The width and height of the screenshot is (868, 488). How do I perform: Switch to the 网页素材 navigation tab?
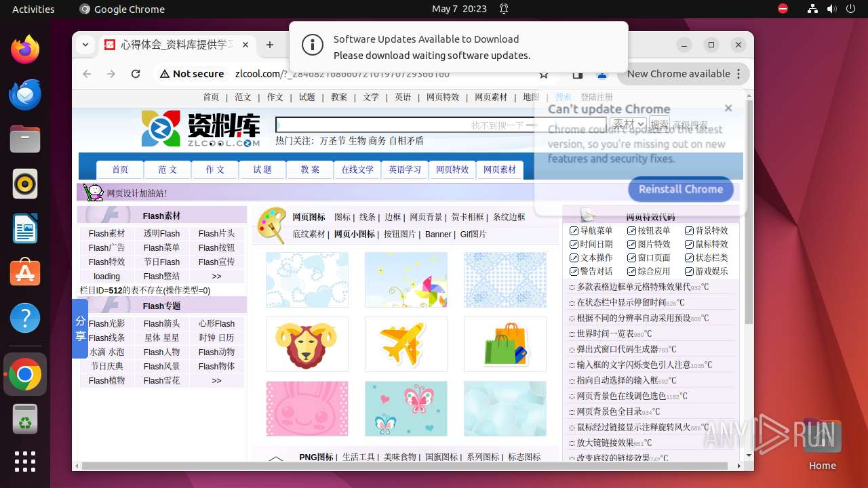coord(500,169)
